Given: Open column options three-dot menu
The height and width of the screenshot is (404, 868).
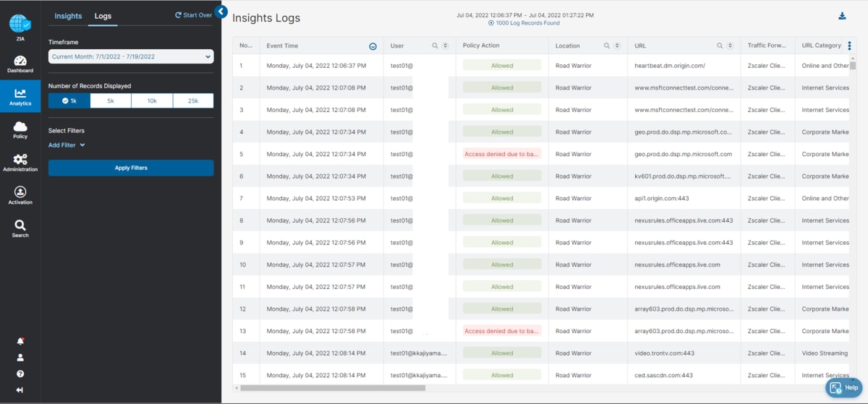Looking at the screenshot, I should pyautogui.click(x=849, y=46).
